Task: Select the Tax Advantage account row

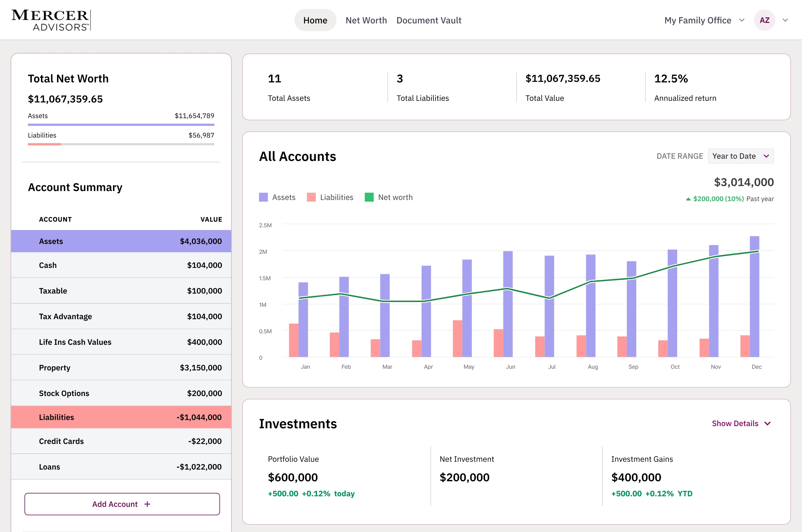Action: tap(121, 316)
